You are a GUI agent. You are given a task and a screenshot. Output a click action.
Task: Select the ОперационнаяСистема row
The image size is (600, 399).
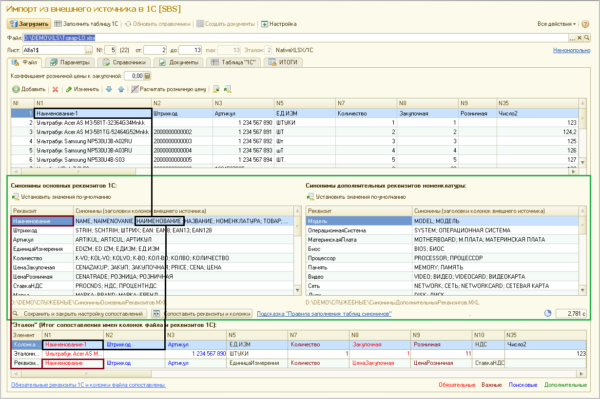[x=442, y=230]
